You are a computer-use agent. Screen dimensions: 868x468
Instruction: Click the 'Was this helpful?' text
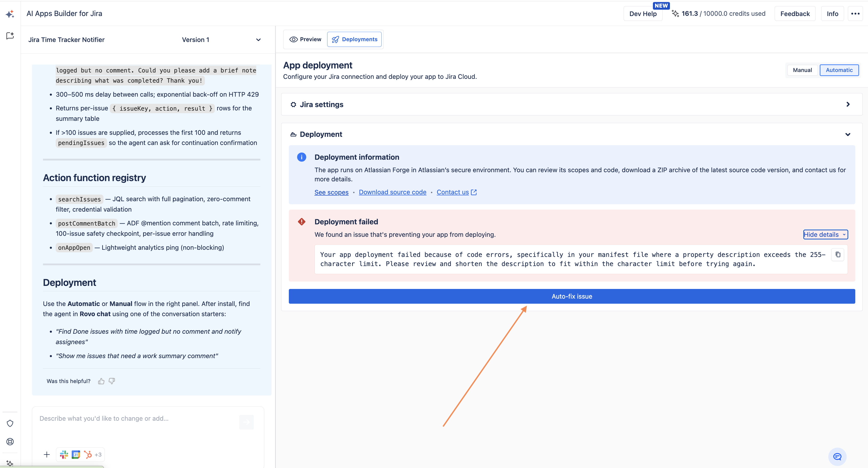pos(68,381)
